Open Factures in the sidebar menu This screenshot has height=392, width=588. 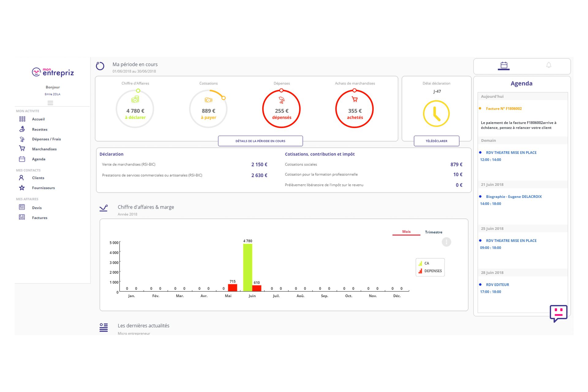point(40,218)
